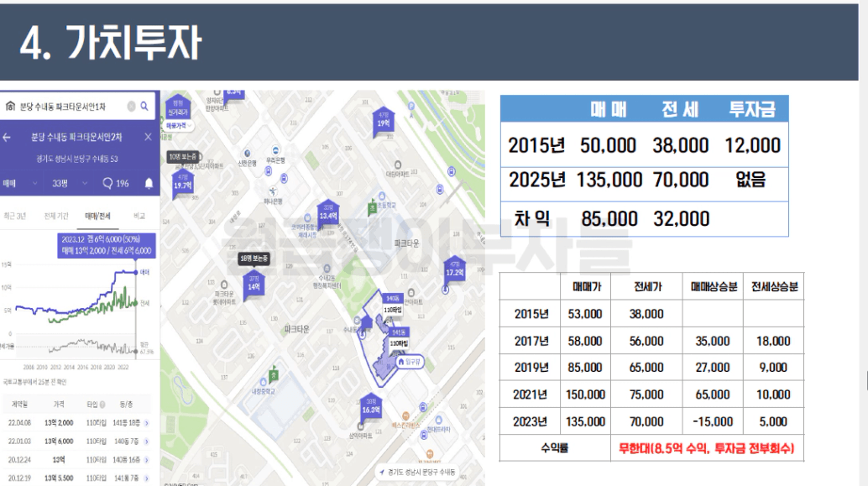
Task: Click the 18명 보는중 tooltip
Action: [x=254, y=258]
